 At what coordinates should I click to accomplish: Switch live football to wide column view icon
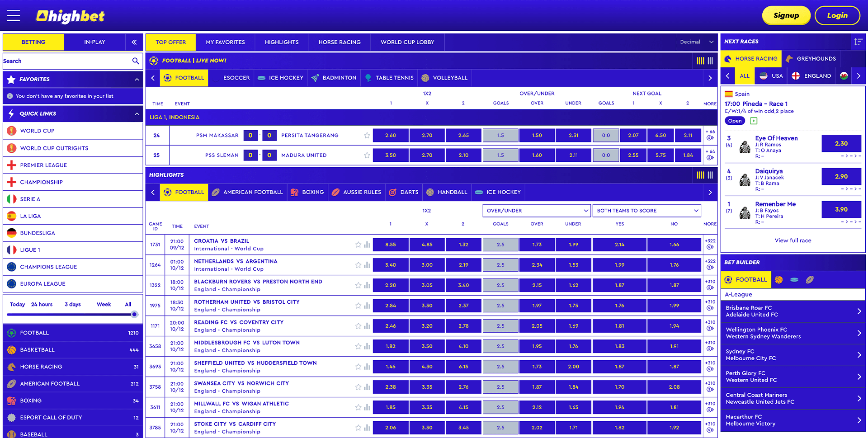700,61
